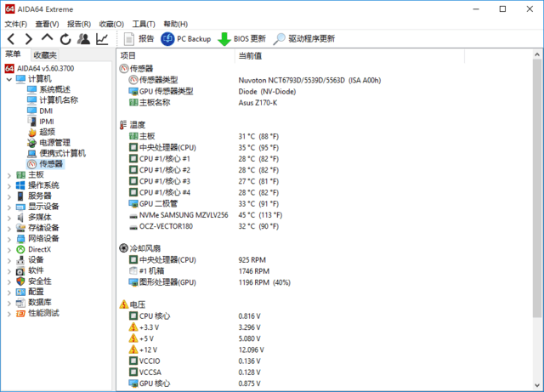Click the 报告 report toolbar button
The height and width of the screenshot is (392, 544).
(139, 38)
